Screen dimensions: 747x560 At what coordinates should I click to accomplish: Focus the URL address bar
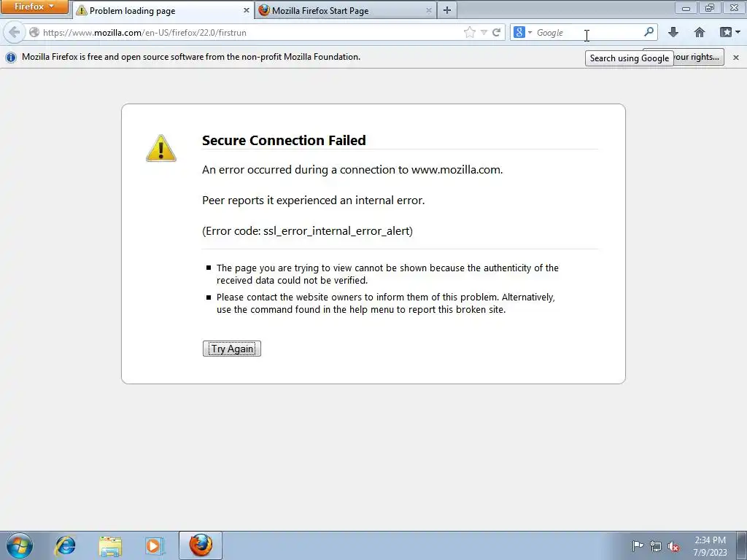[248, 32]
